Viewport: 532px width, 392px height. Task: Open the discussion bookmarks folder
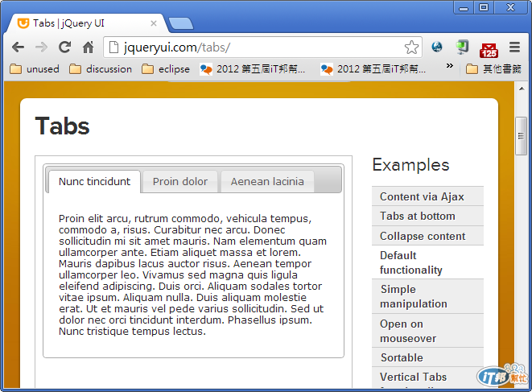pos(101,69)
